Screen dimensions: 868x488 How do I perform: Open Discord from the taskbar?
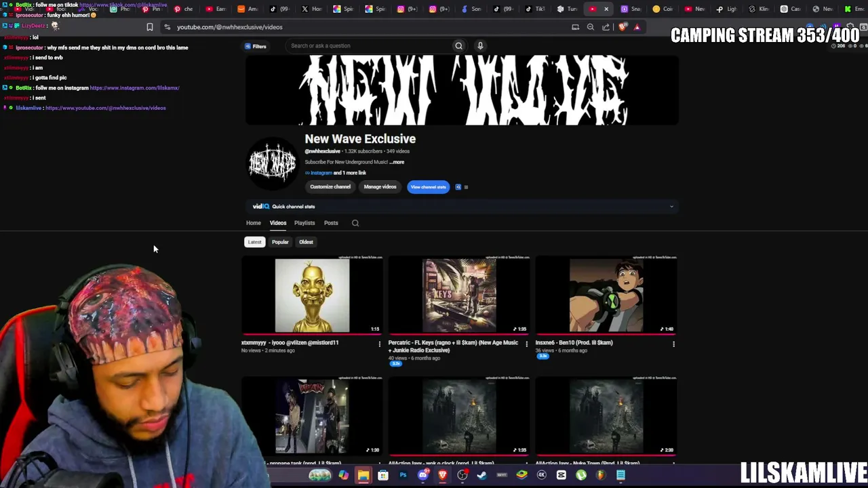coord(422,475)
